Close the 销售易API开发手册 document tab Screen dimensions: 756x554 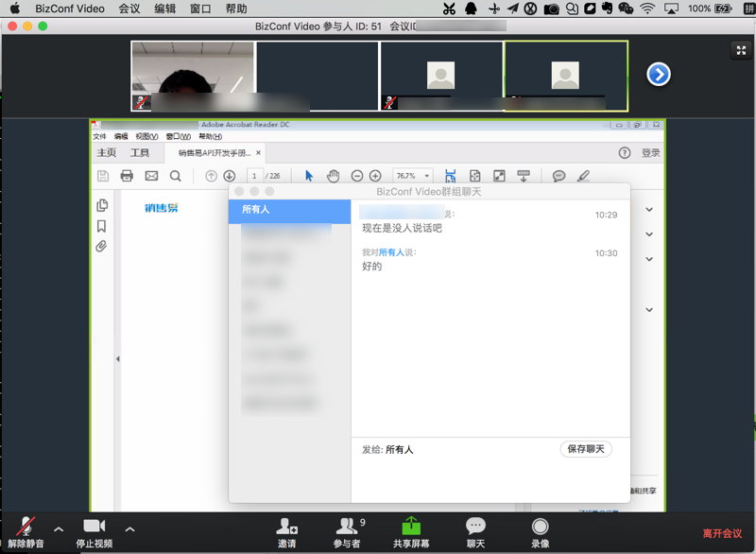(258, 153)
